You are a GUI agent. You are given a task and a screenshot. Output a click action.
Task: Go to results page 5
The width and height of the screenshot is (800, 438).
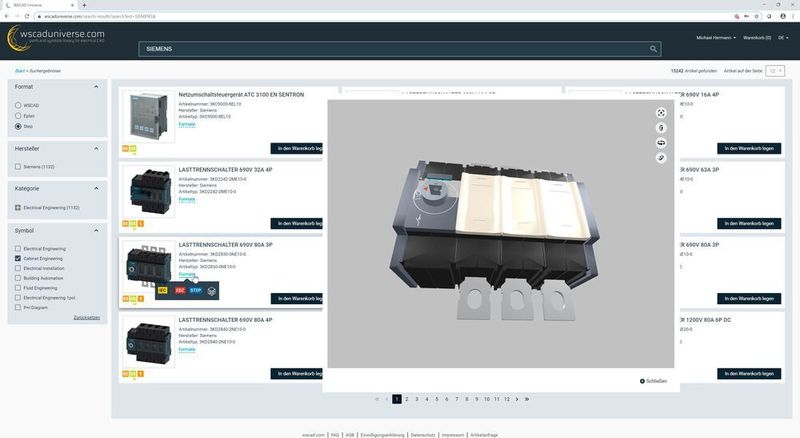[437, 399]
